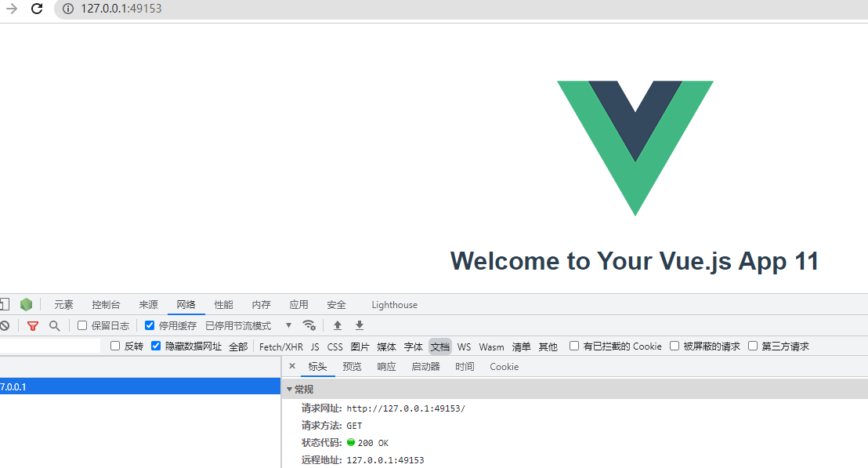Screen dimensions: 868x468
Task: Click request URL value http://127.0.0.1:49153/
Action: click(x=406, y=408)
